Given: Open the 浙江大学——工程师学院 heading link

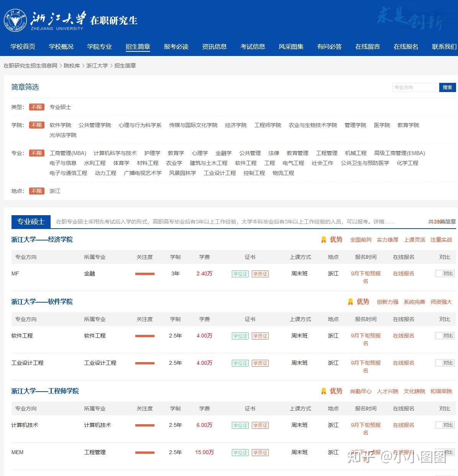Looking at the screenshot, I should point(45,391).
